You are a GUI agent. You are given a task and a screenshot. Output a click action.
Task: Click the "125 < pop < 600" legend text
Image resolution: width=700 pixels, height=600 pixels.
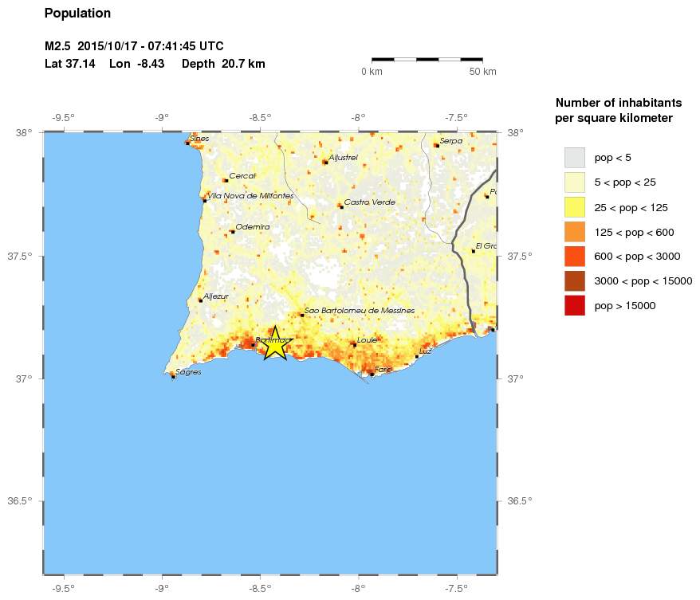(x=634, y=232)
